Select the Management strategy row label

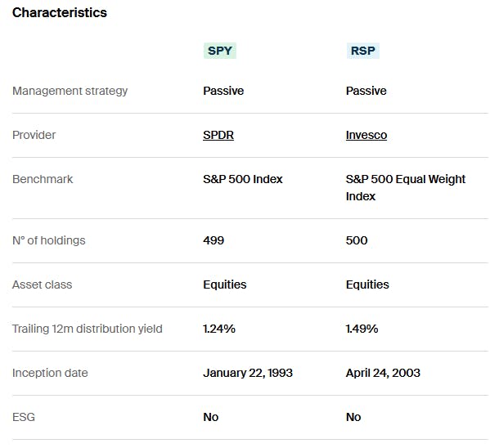[x=70, y=91]
